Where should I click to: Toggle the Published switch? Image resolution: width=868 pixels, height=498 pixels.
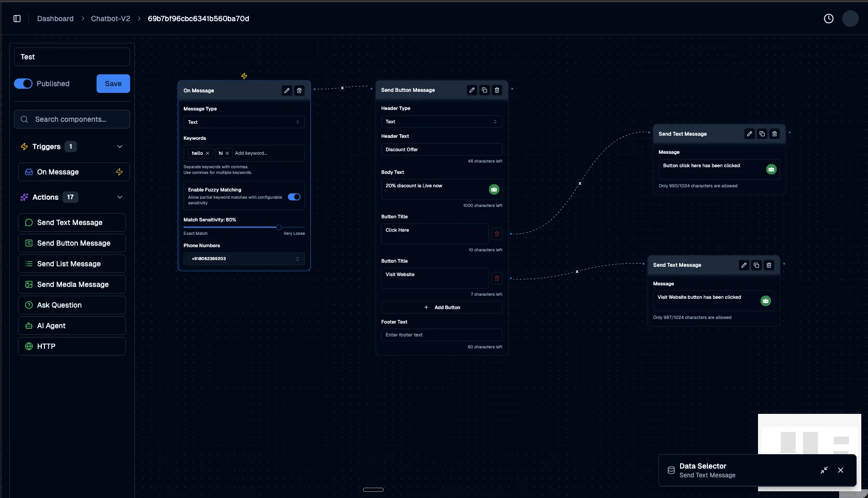tap(23, 83)
